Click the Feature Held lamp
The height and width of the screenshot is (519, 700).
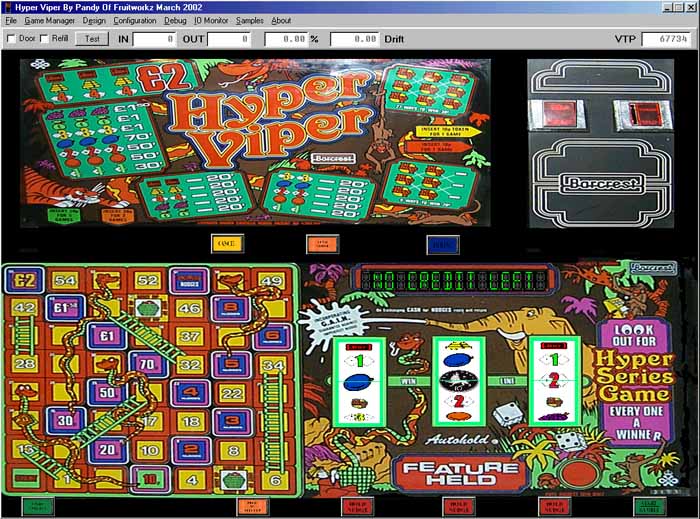pyautogui.click(x=460, y=474)
